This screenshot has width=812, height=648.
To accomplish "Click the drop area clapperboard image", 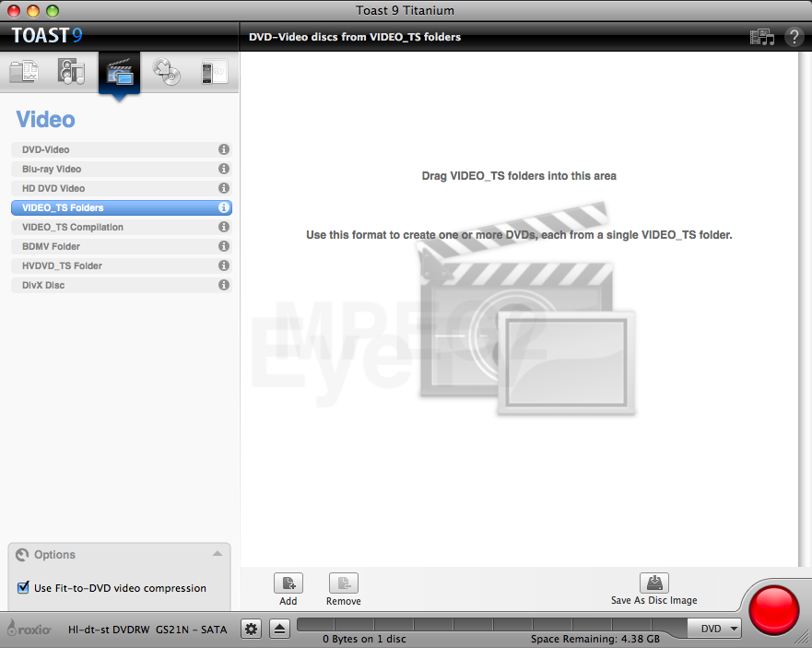I will [527, 309].
